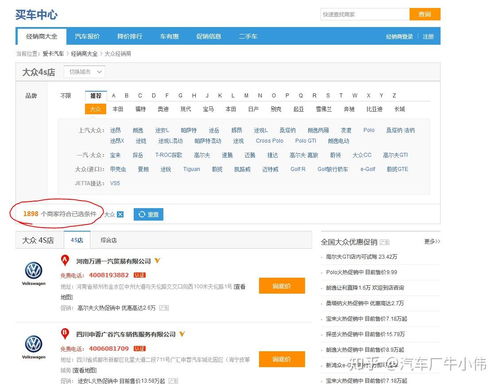This screenshot has height=384, width=499.
Task: Choose the T-ROC探歌 model link
Action: point(169,155)
